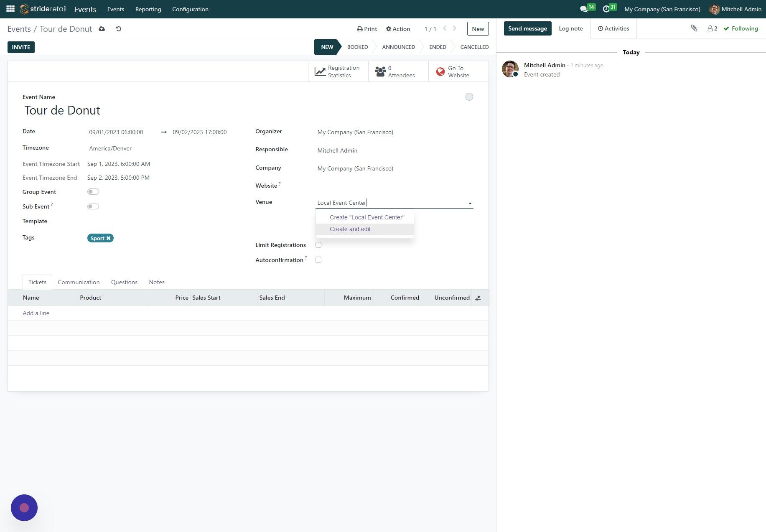Set stage to CANCELLED
The width and height of the screenshot is (766, 532).
[474, 47]
